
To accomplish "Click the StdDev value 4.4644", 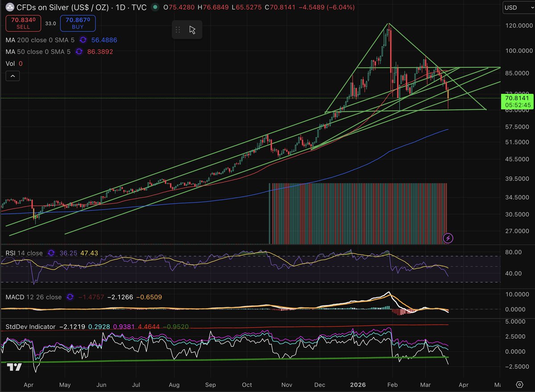I will click(x=148, y=327).
